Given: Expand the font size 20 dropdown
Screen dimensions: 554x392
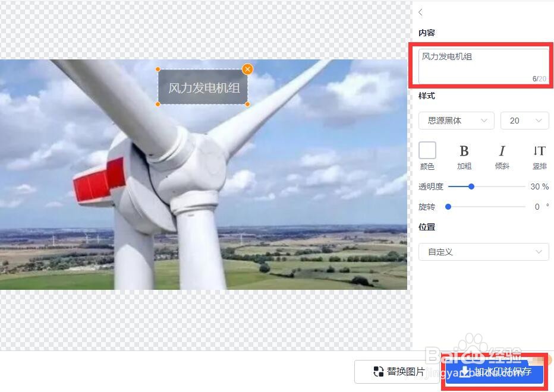Looking at the screenshot, I should coord(525,121).
